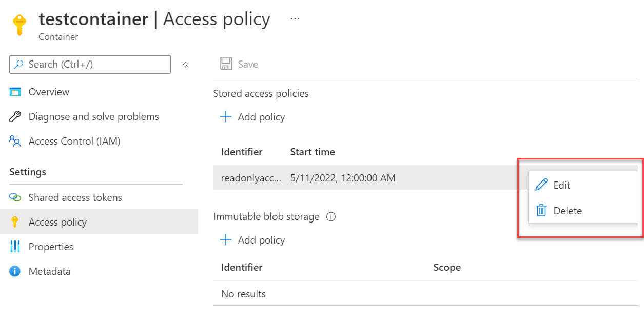Screen dimensions: 644x323
Task: Click the Shared access tokens link icon
Action: [x=15, y=198]
